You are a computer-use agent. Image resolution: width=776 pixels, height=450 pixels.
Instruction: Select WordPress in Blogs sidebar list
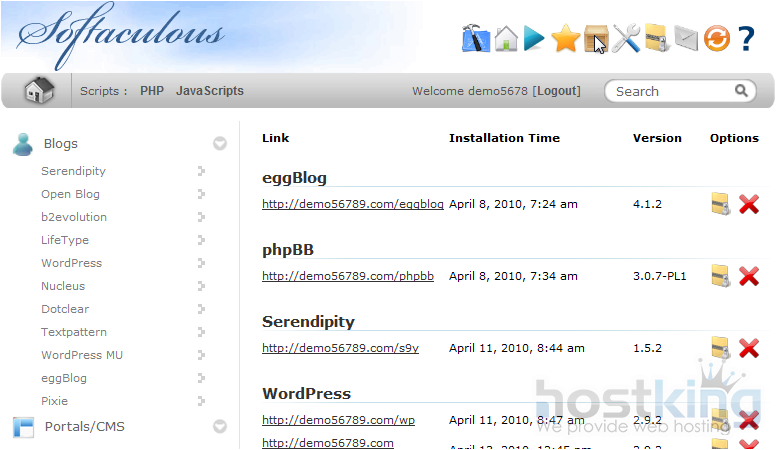pyautogui.click(x=71, y=263)
